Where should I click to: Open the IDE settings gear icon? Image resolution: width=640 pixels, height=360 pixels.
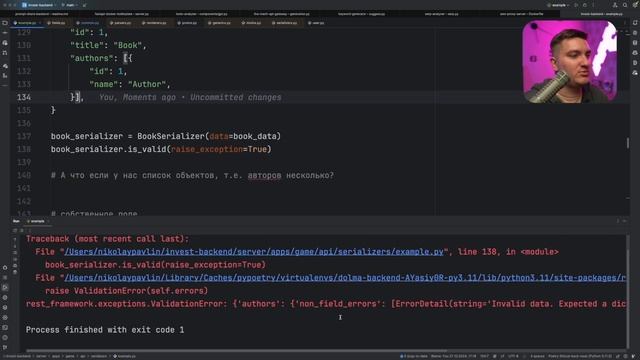pyautogui.click(x=635, y=5)
